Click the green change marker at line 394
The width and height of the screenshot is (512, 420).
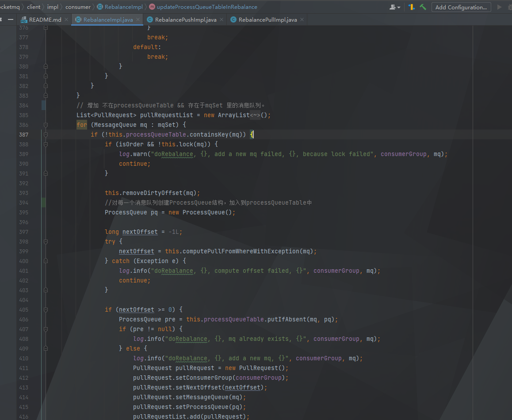(x=43, y=202)
